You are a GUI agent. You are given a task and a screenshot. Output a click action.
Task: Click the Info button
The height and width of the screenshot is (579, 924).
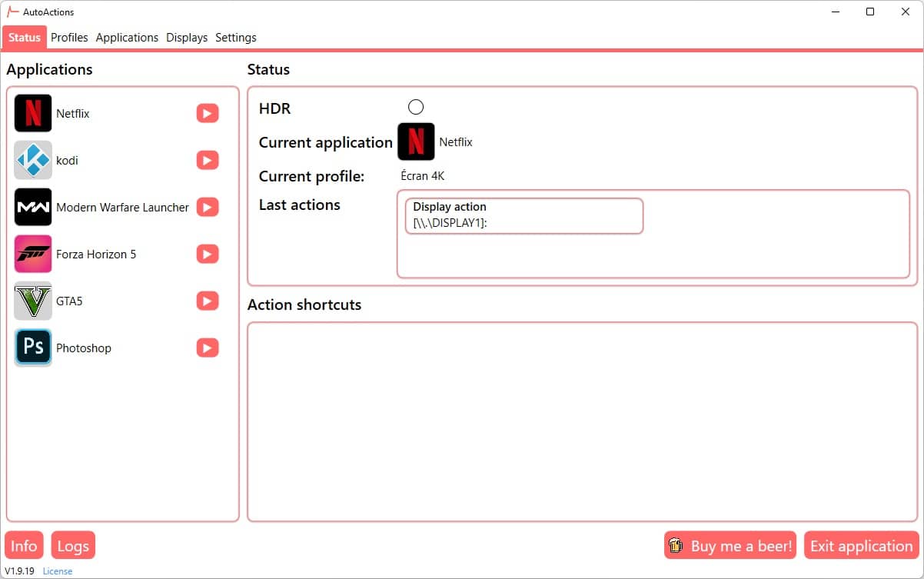(x=24, y=546)
